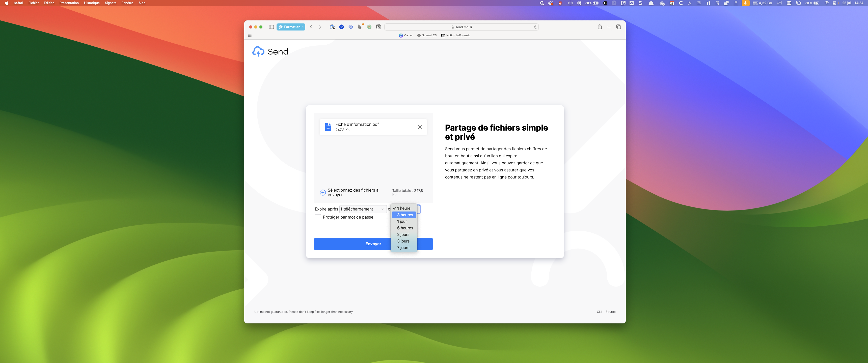Choose 3 heures in expiry list
868x363 pixels.
[404, 215]
